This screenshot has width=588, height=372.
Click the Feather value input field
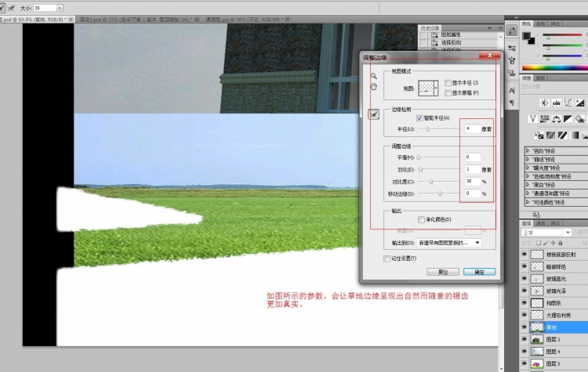point(473,169)
